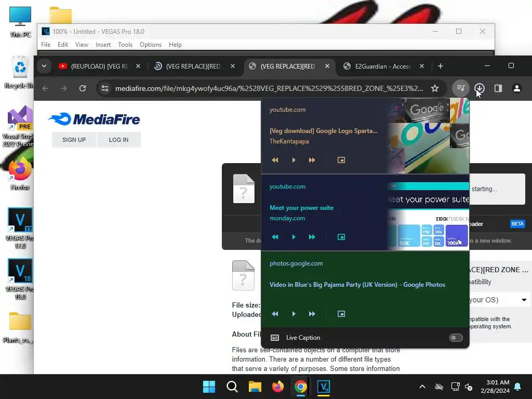Click the BETA badge on download panel
This screenshot has height=399, width=532.
pyautogui.click(x=517, y=223)
